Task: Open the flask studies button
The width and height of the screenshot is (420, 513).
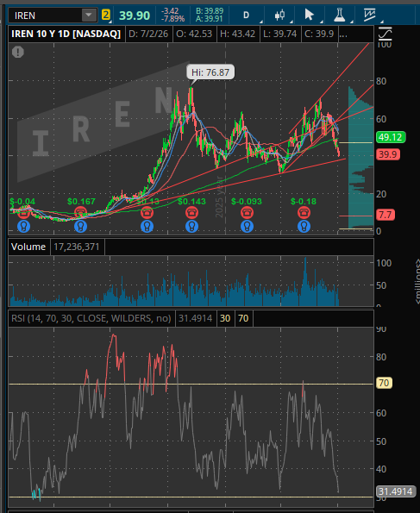Action: click(340, 15)
